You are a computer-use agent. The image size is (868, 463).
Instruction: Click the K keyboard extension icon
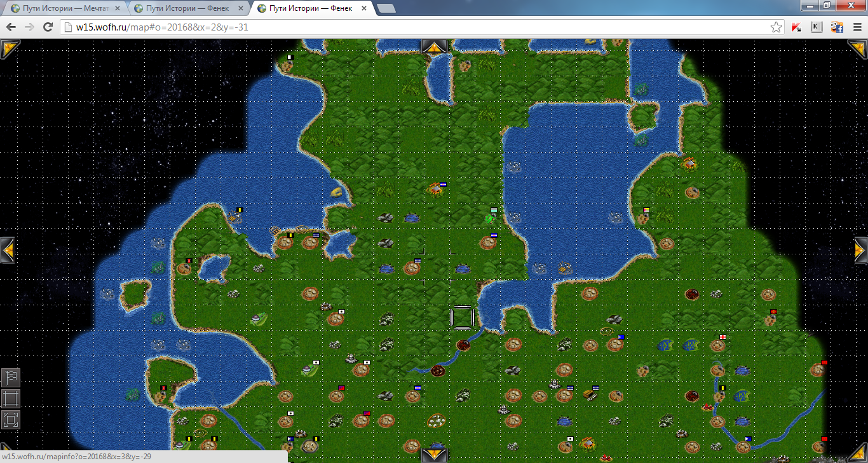pyautogui.click(x=817, y=27)
